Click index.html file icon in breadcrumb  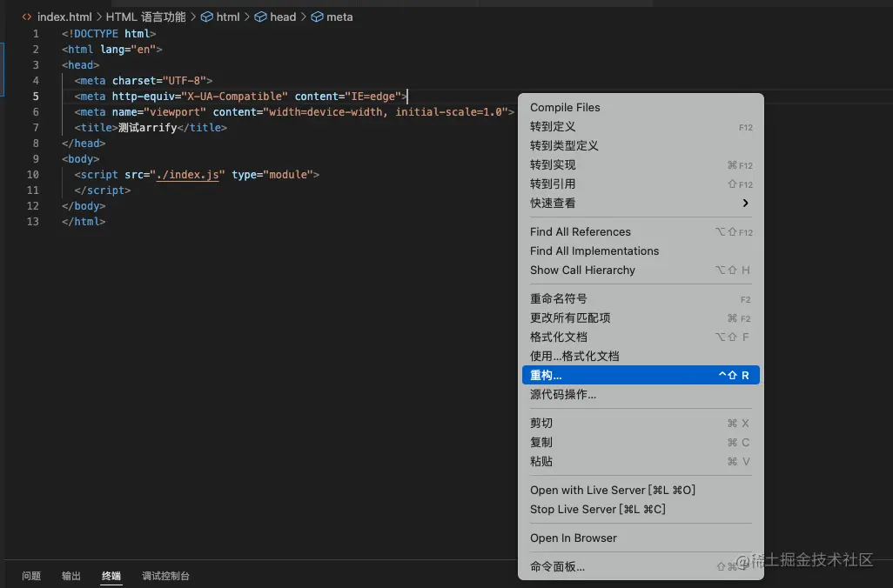pyautogui.click(x=27, y=17)
